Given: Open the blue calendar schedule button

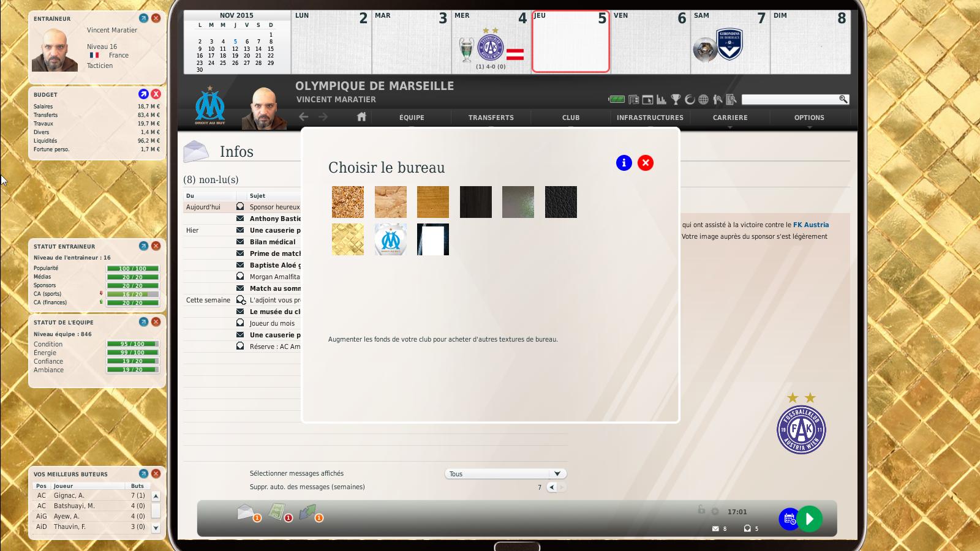Looking at the screenshot, I should click(790, 519).
